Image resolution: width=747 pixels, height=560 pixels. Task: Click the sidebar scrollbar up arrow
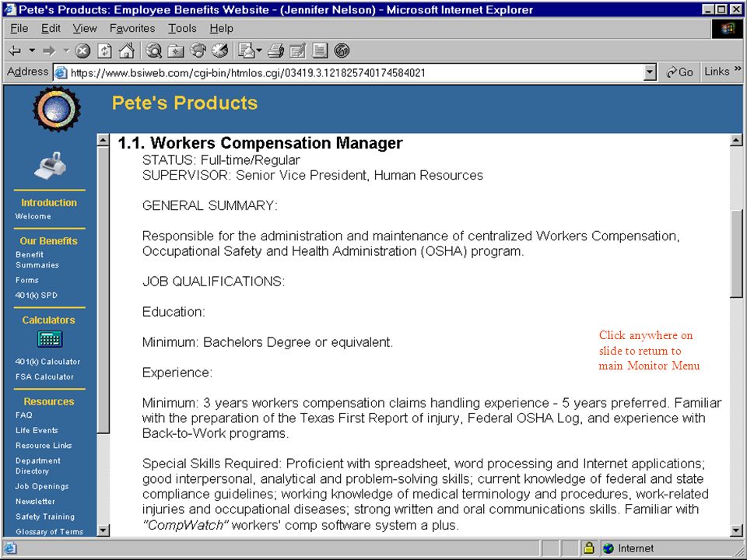103,140
